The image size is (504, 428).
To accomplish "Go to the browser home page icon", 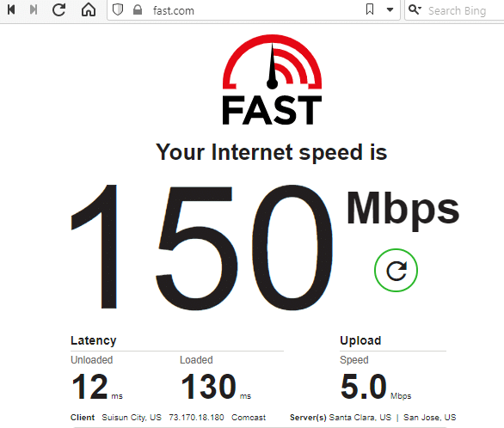I will (89, 9).
